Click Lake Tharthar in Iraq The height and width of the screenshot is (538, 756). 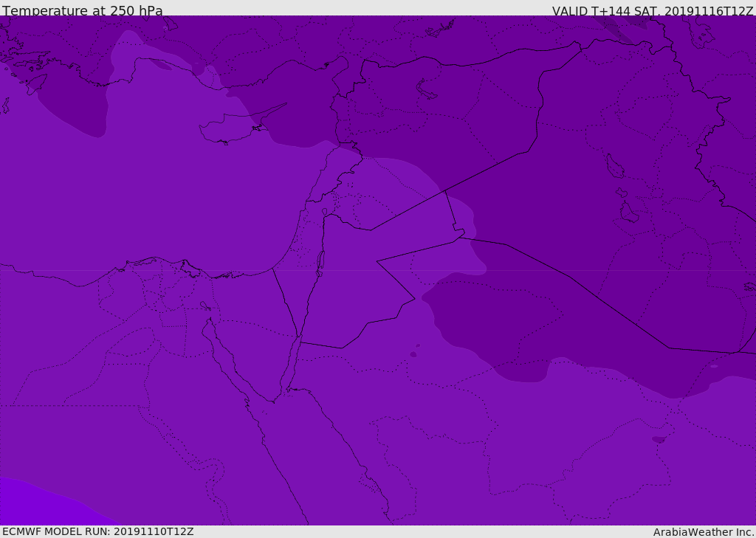614,166
